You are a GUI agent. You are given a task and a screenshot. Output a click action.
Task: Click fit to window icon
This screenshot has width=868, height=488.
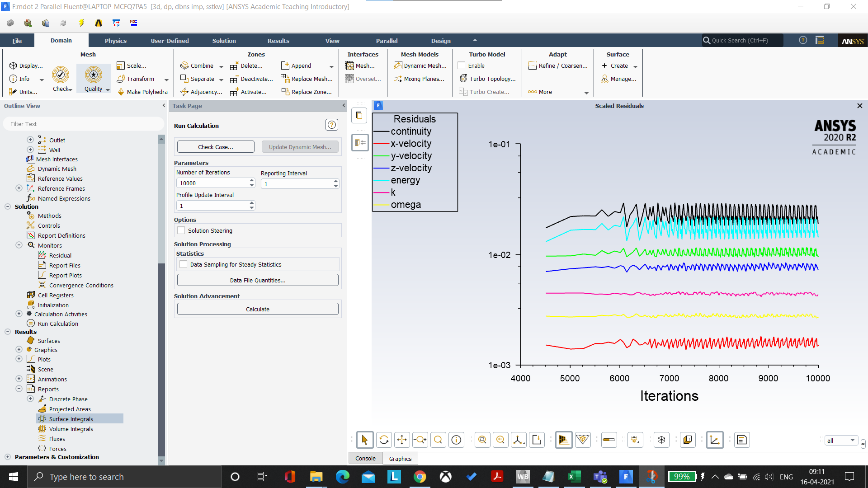coord(482,440)
